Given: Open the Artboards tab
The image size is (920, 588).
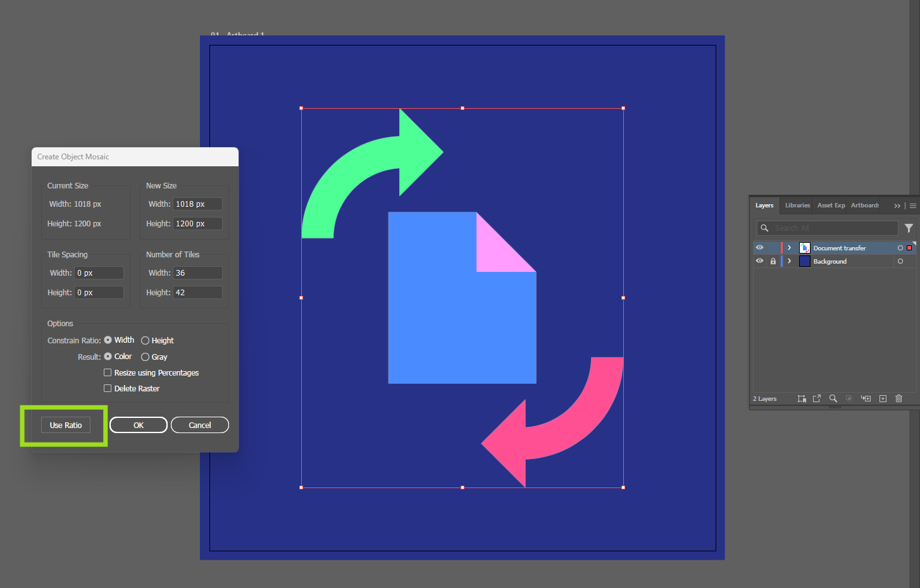Looking at the screenshot, I should pyautogui.click(x=864, y=205).
